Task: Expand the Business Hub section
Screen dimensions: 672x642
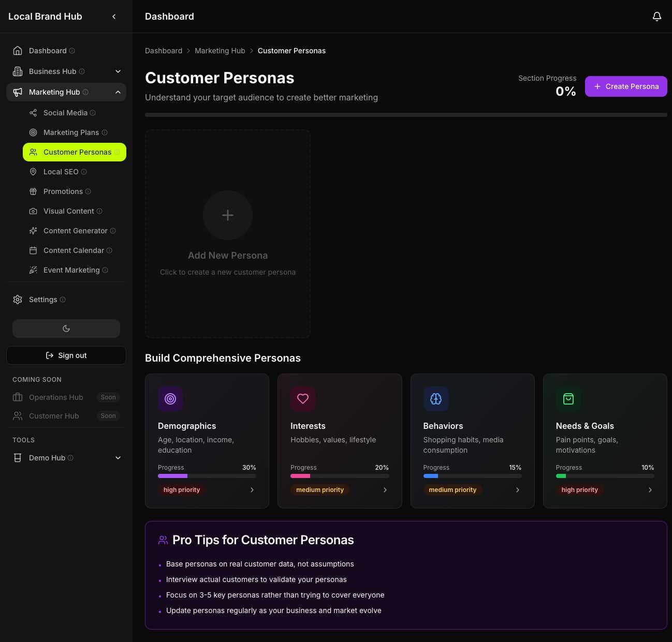Action: 118,71
